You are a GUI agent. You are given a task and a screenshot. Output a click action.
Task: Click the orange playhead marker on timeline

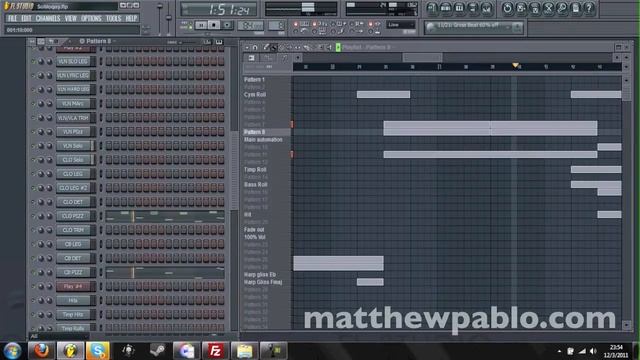(x=515, y=65)
